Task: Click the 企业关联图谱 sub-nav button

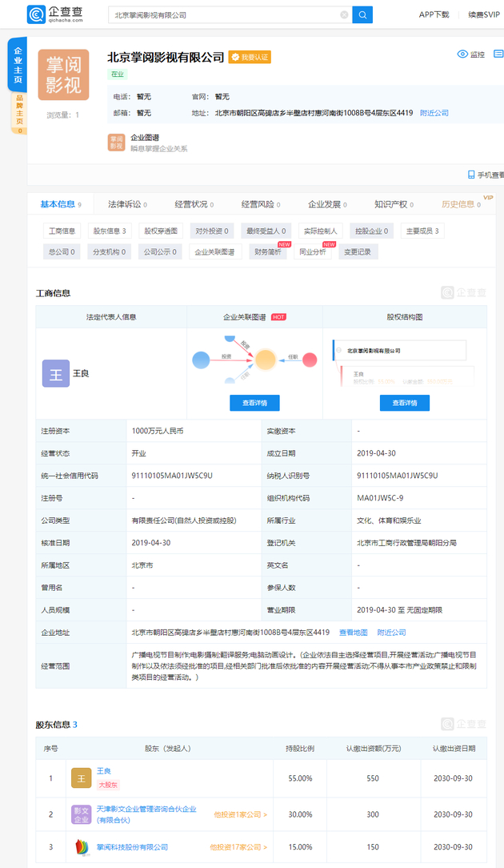Action: (214, 252)
